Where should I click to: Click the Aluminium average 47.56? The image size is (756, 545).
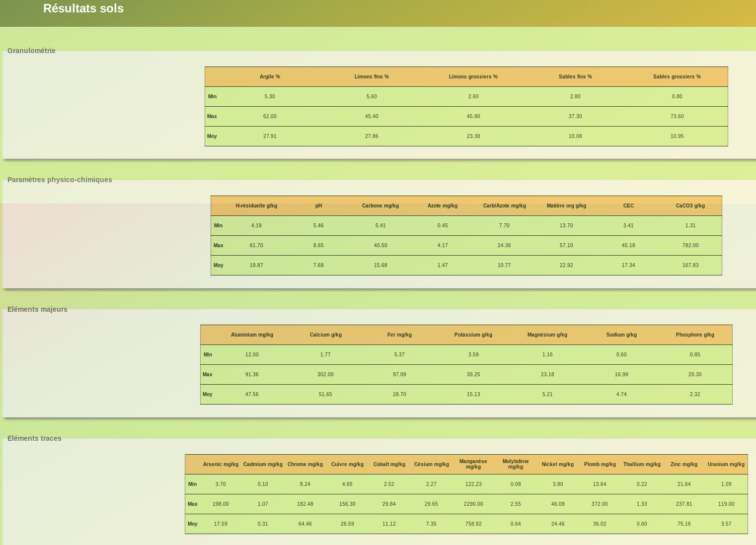click(252, 394)
